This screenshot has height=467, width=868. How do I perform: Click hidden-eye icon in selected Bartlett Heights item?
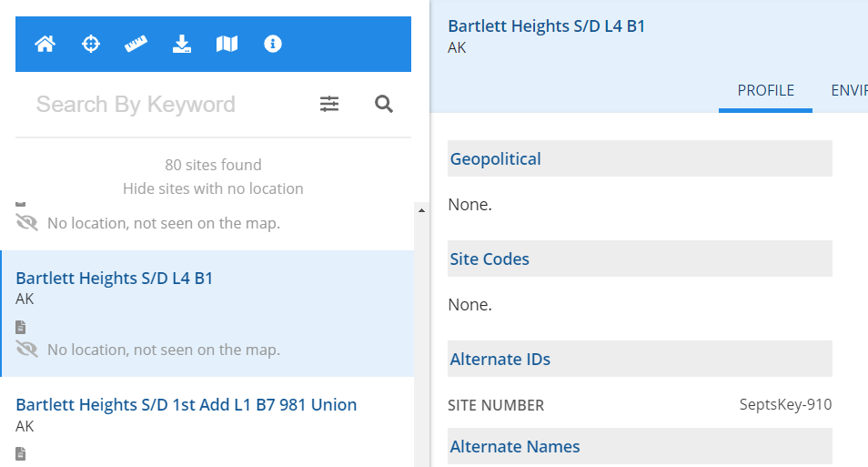27,350
